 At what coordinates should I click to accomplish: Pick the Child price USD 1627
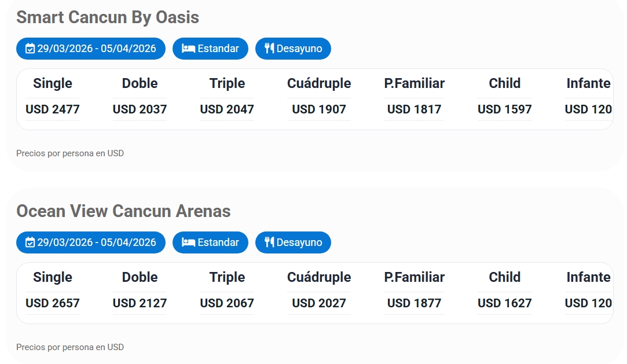point(504,303)
